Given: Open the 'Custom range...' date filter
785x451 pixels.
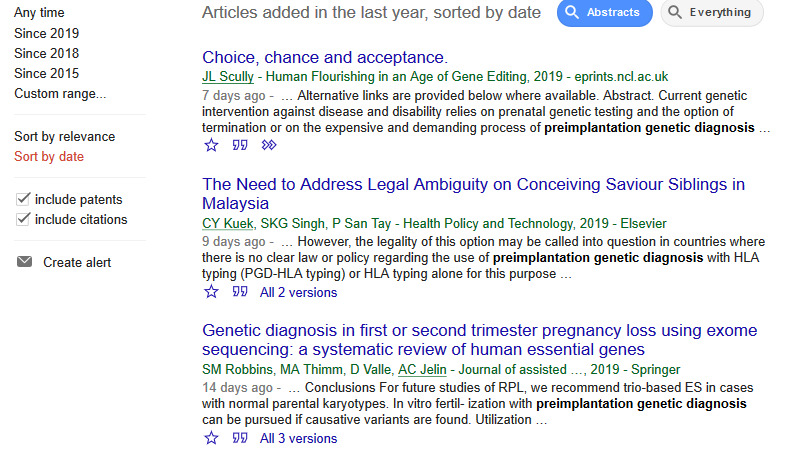Looking at the screenshot, I should tap(60, 93).
